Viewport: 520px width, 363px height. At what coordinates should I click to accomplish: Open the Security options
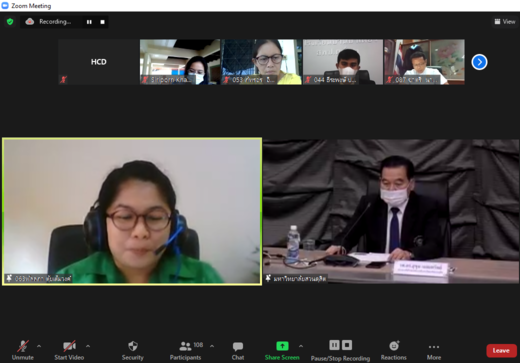pos(133,350)
